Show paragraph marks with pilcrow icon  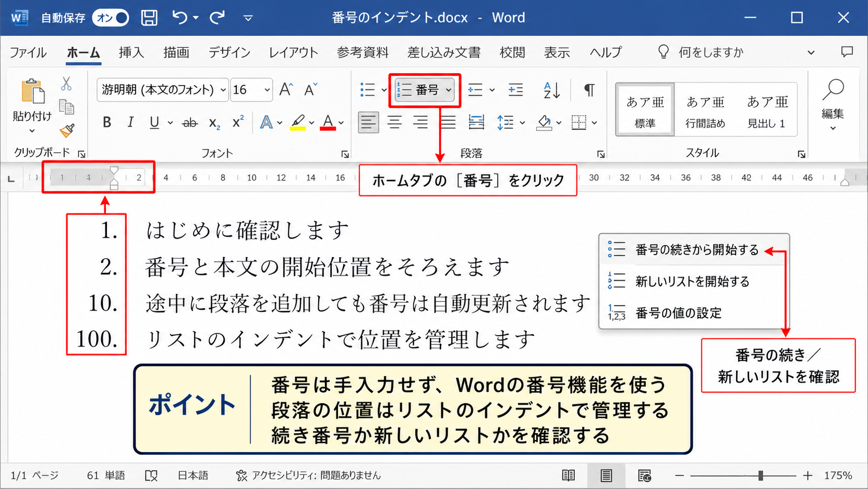tap(589, 90)
